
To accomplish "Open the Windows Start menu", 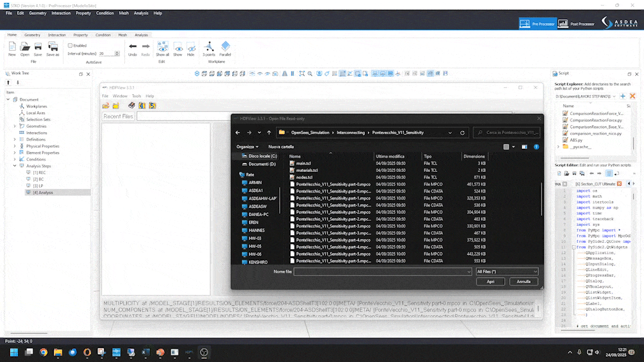I will [x=13, y=352].
